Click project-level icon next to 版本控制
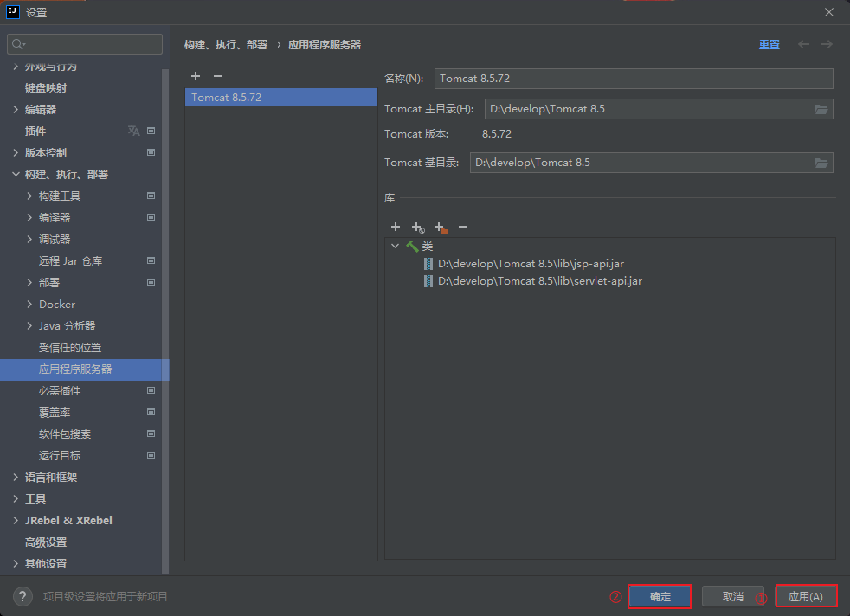This screenshot has width=850, height=616. point(151,153)
